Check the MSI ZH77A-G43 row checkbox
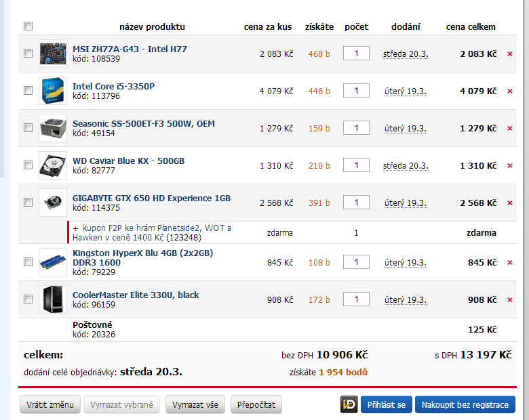The width and height of the screenshot is (529, 420). point(28,54)
